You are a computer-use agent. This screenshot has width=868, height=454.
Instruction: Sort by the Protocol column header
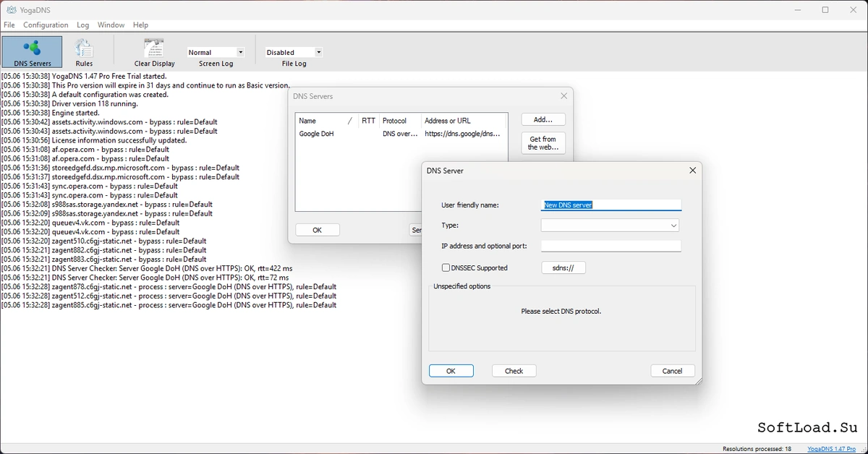coord(399,121)
